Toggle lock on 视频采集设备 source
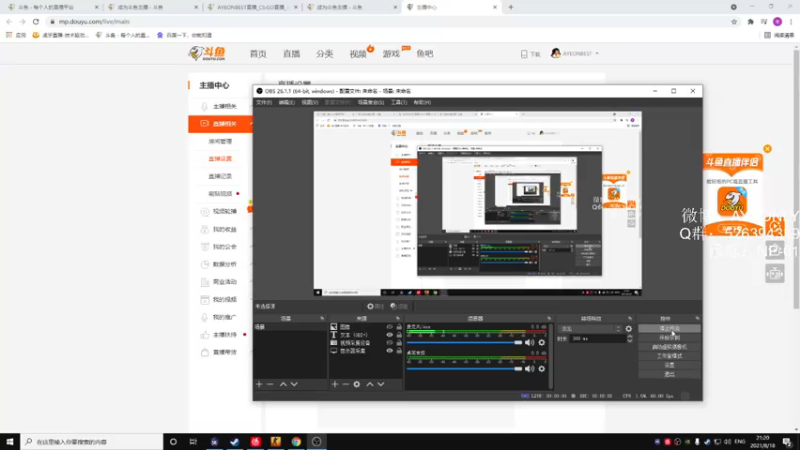Screen dimensions: 800x450 (x=399, y=343)
